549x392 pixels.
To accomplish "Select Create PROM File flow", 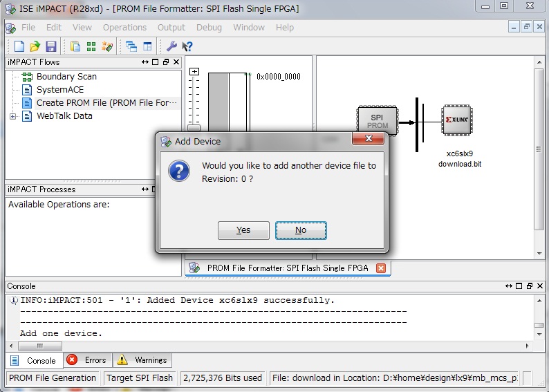I will [x=107, y=103].
